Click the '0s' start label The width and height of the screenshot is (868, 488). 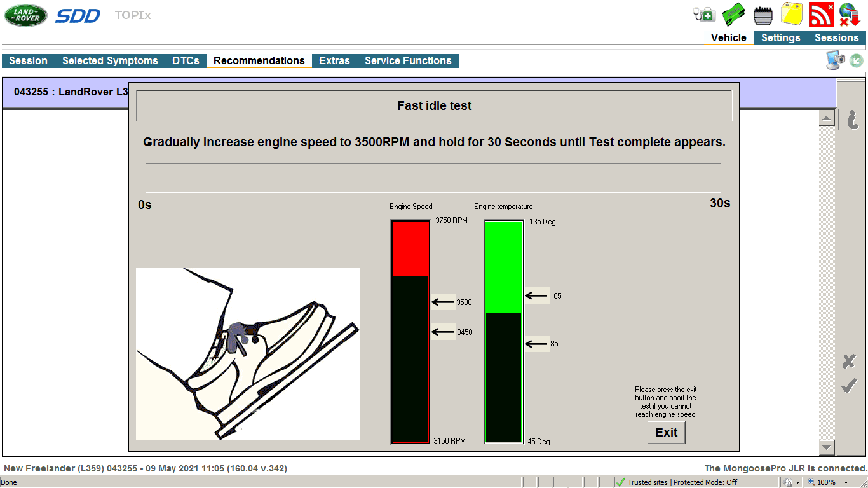click(x=145, y=205)
